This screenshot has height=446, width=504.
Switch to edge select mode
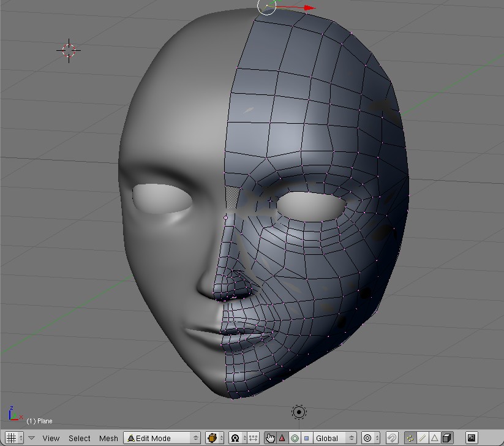[423, 438]
